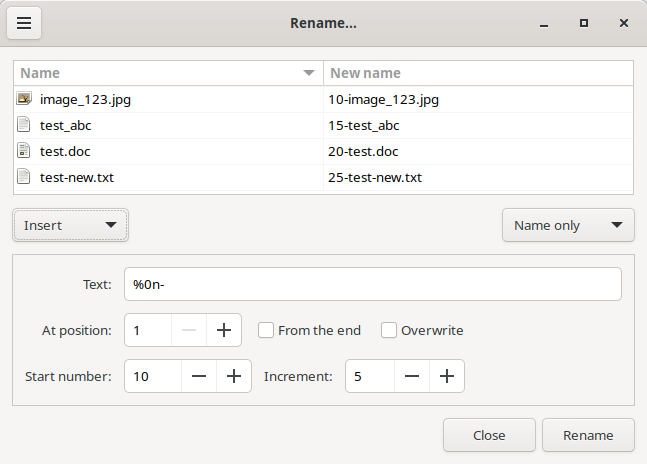
Task: Click the test-new.txt file icon
Action: 24,177
